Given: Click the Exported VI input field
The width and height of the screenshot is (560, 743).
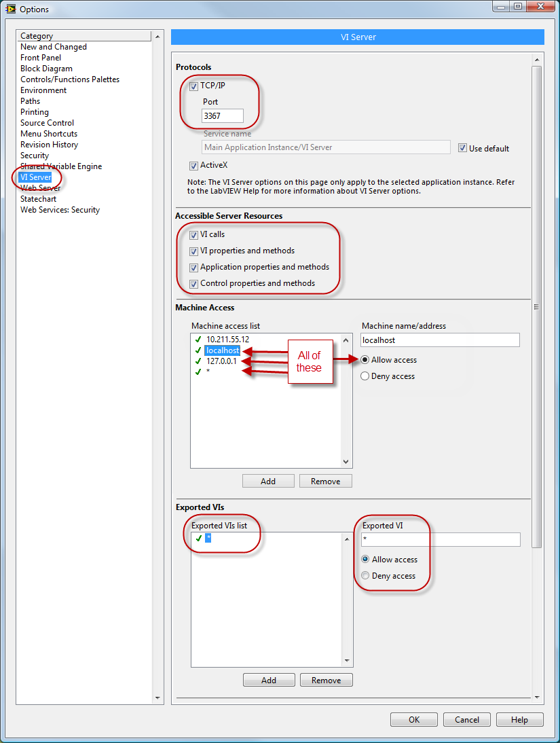Looking at the screenshot, I should pos(441,539).
